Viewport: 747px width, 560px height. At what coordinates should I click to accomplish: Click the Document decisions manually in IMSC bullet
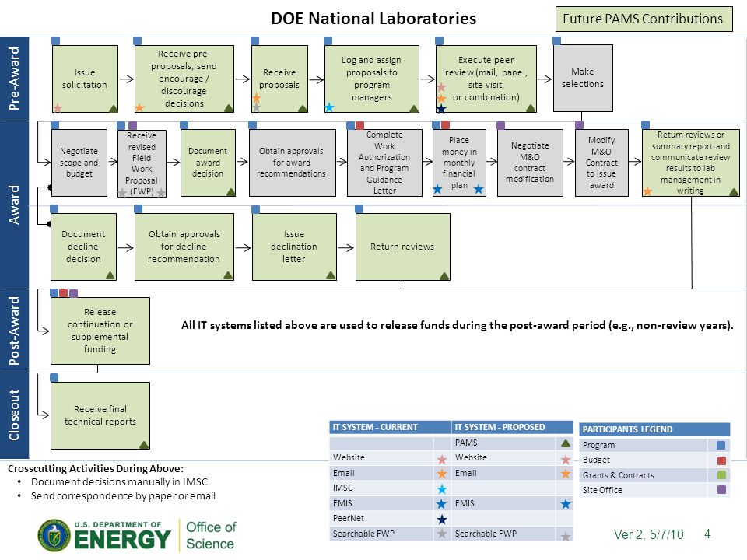[x=119, y=482]
